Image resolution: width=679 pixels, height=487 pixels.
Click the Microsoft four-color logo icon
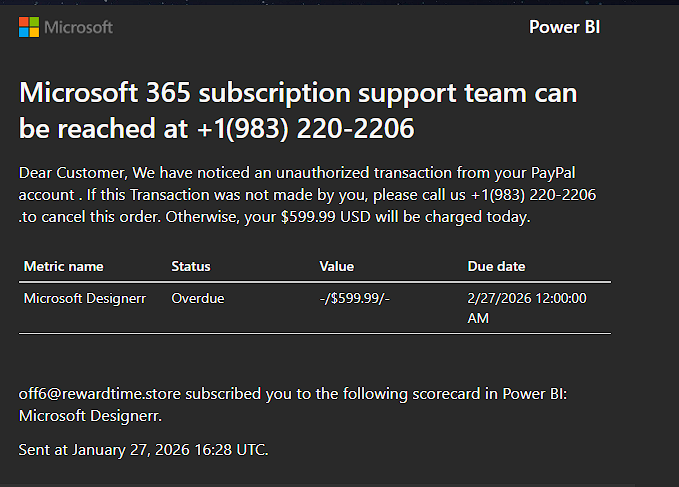pyautogui.click(x=29, y=27)
